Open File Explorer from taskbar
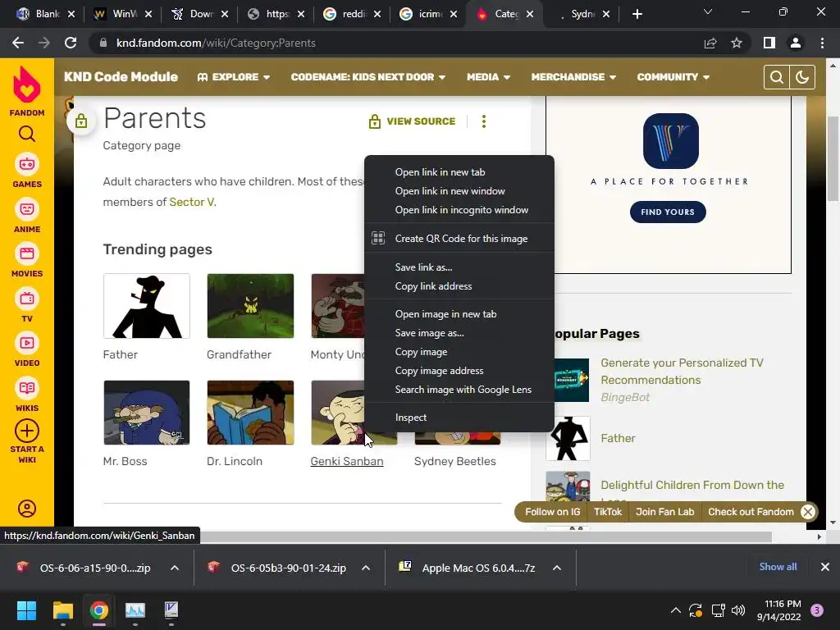The image size is (840, 630). [x=62, y=610]
